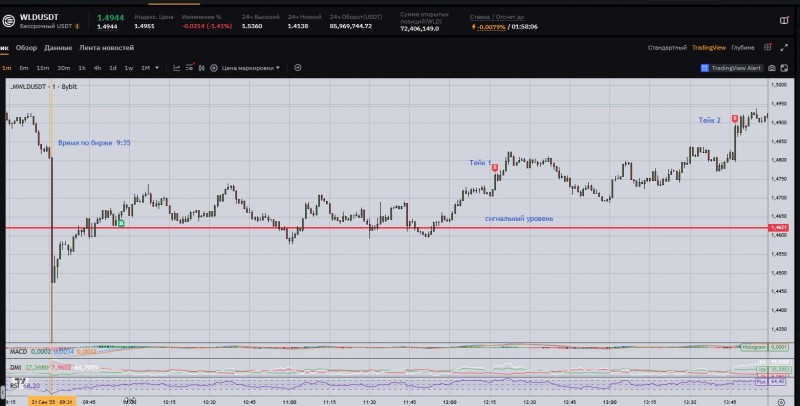
Task: Select the 1d timeframe
Action: tap(113, 68)
